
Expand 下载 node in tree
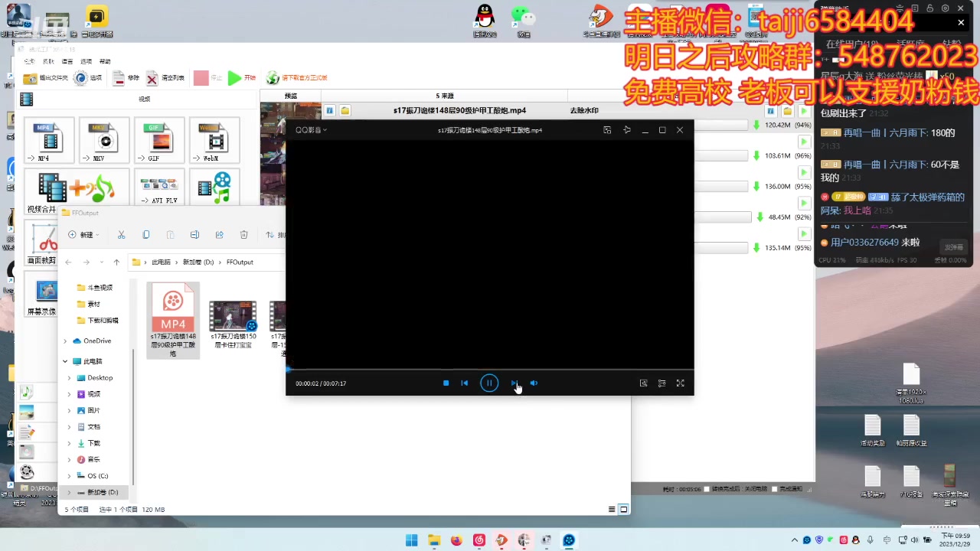click(x=70, y=443)
